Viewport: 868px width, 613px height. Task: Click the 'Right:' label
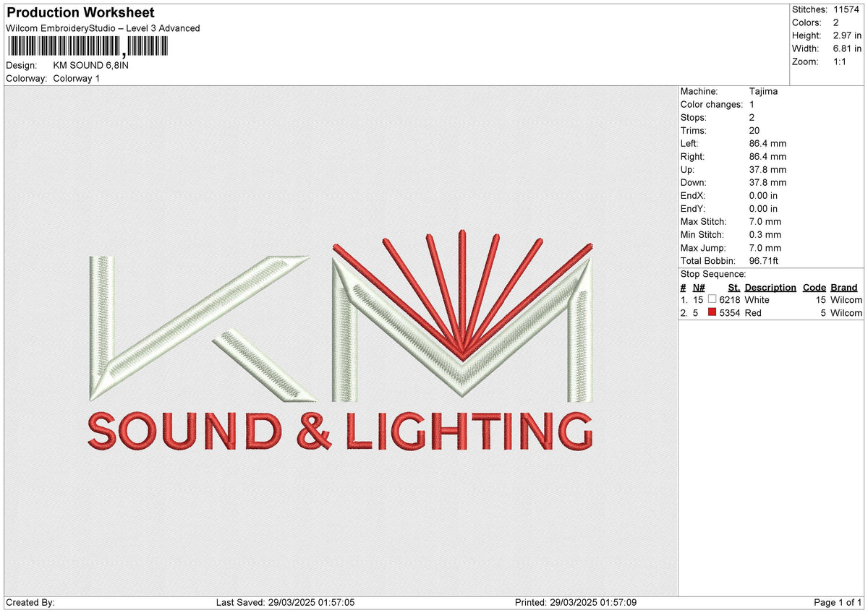694,157
